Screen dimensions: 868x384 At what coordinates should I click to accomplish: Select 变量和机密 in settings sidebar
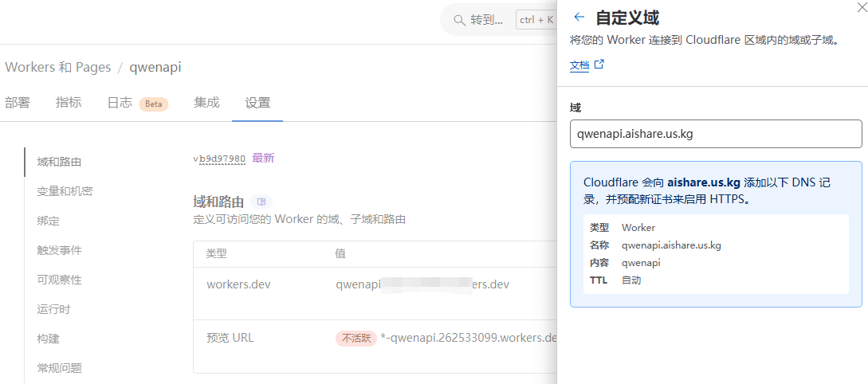pos(65,191)
